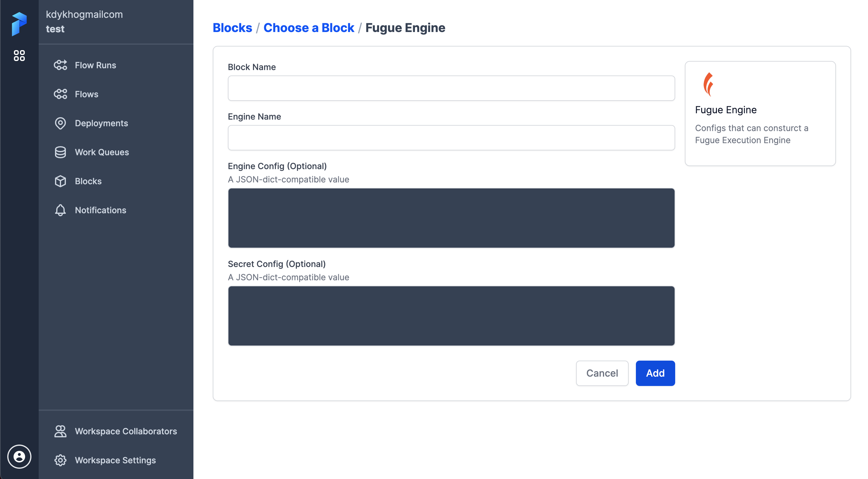
Task: Click the Blocks cube icon
Action: pos(60,181)
